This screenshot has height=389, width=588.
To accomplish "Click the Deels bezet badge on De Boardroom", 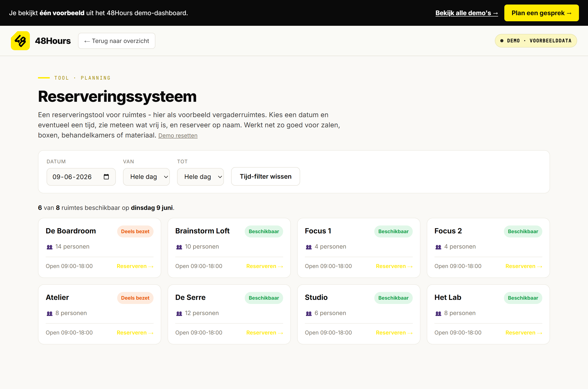I will coord(135,231).
